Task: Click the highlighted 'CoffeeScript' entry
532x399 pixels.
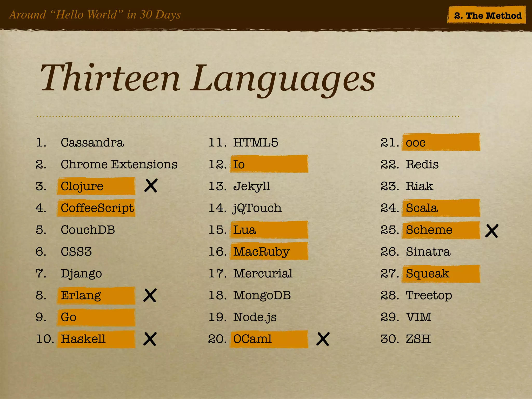Action: (x=96, y=208)
